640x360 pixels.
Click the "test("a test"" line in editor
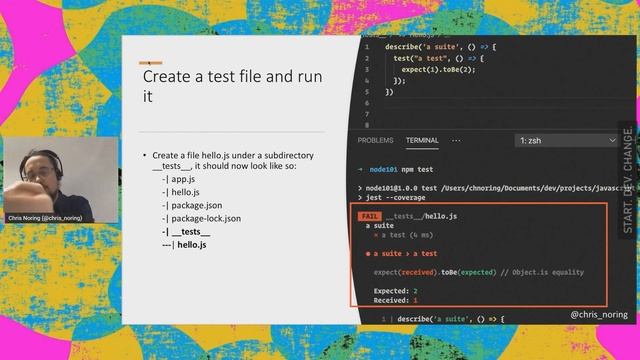(x=438, y=58)
